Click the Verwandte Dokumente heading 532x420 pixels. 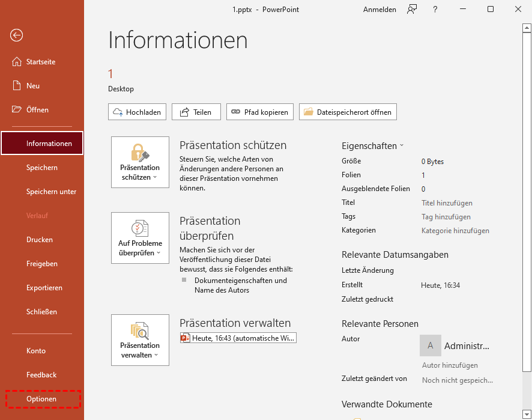coord(387,404)
